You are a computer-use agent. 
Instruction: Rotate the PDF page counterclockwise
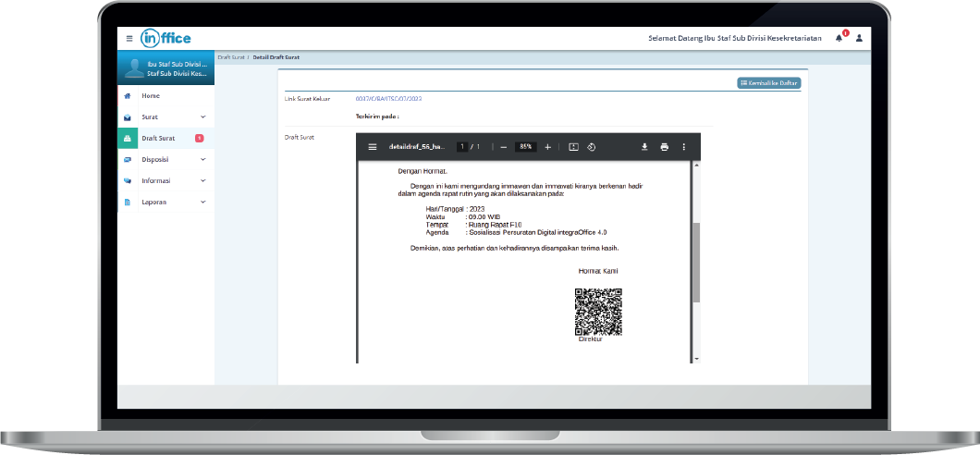pyautogui.click(x=591, y=146)
